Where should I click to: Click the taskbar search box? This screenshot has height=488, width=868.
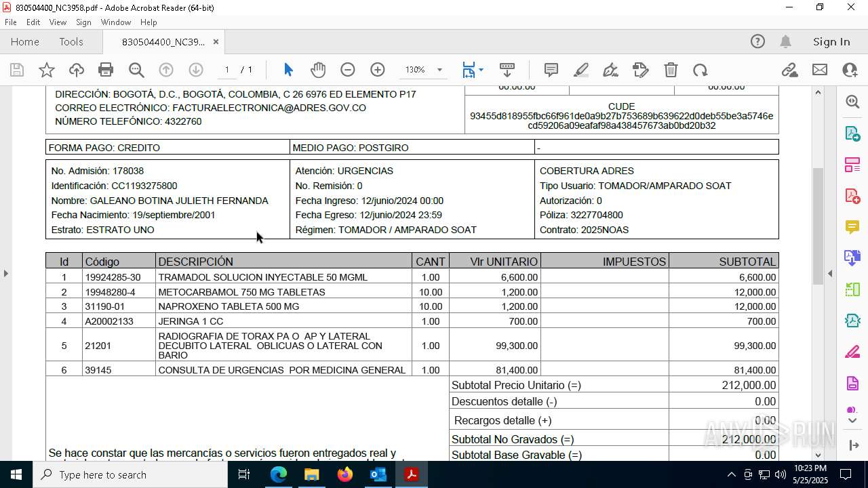130,474
